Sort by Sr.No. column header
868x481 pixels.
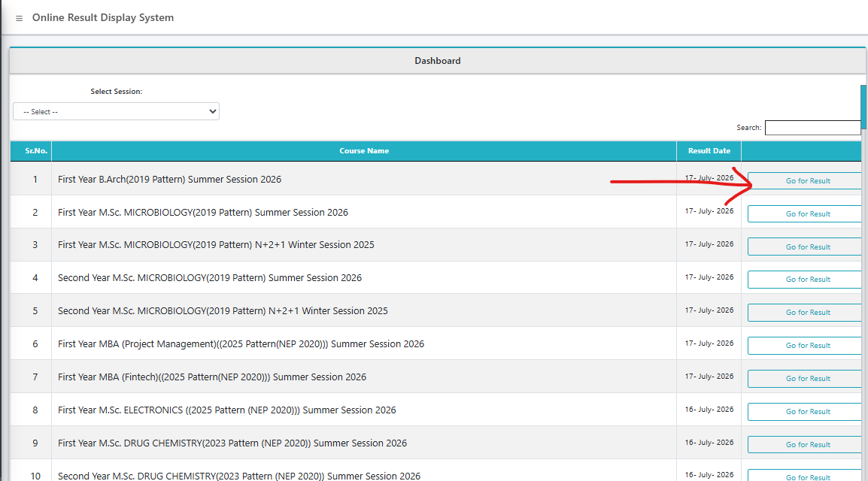pyautogui.click(x=31, y=151)
